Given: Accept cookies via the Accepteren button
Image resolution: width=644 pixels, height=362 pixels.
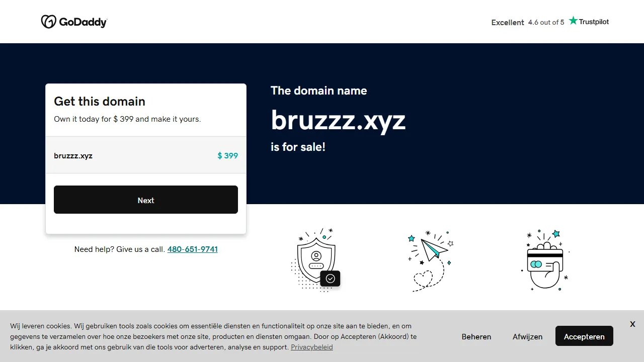Looking at the screenshot, I should (584, 336).
